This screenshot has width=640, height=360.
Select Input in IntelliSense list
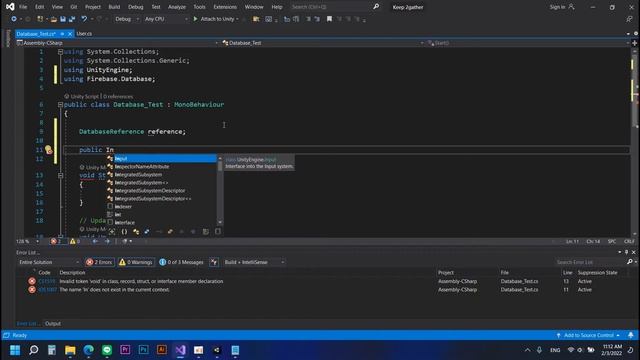(161, 158)
